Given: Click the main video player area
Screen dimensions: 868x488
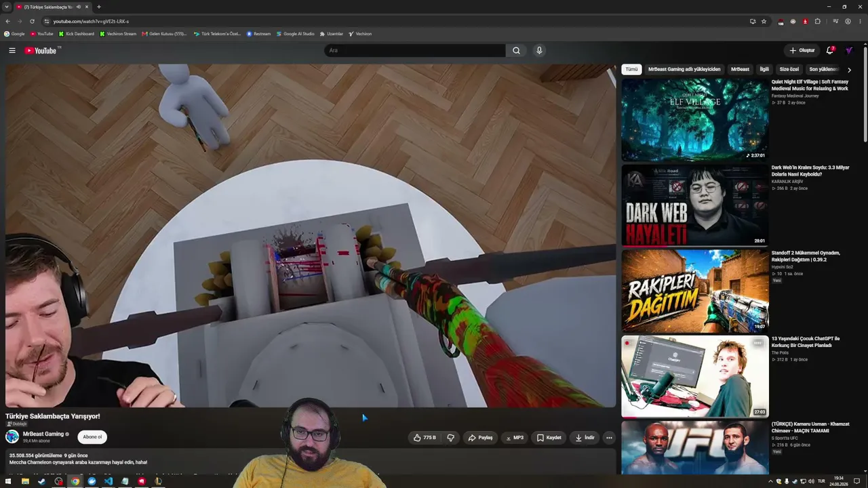Looking at the screenshot, I should pyautogui.click(x=311, y=236).
